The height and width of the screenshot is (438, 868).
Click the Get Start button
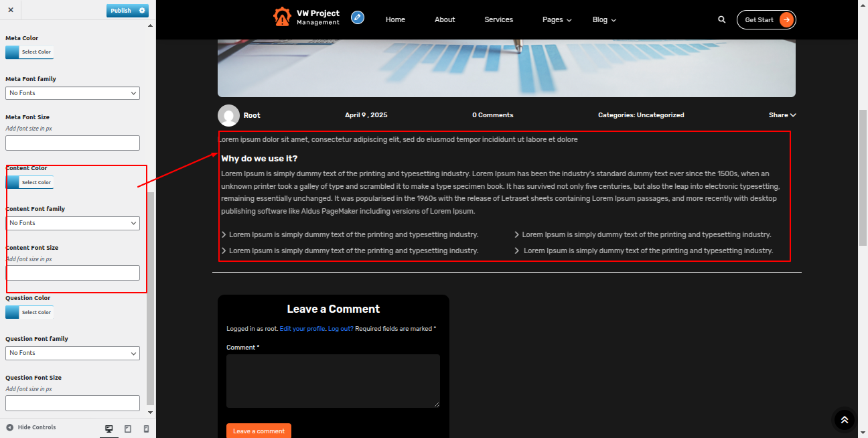pyautogui.click(x=766, y=20)
